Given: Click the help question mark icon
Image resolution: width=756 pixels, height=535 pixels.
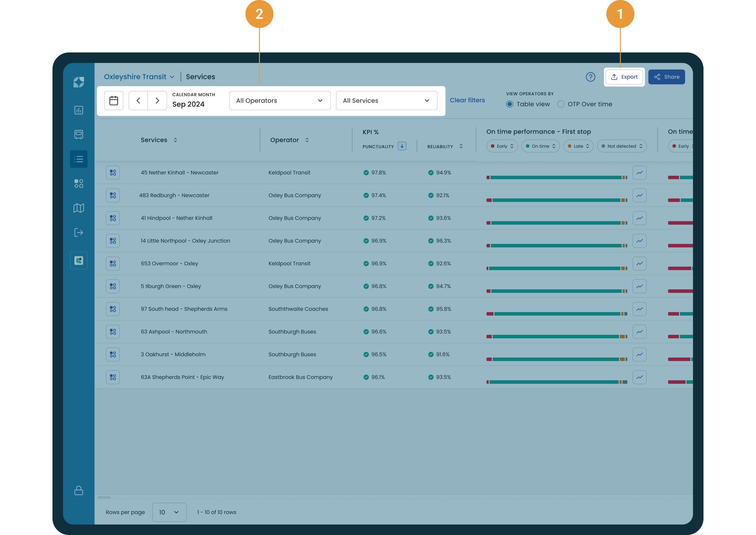Looking at the screenshot, I should point(590,77).
